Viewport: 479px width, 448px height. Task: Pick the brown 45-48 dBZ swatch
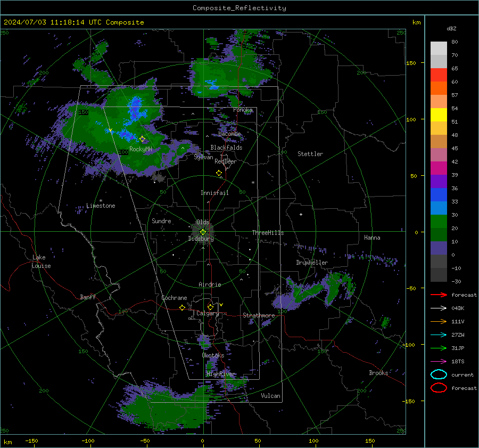click(439, 141)
